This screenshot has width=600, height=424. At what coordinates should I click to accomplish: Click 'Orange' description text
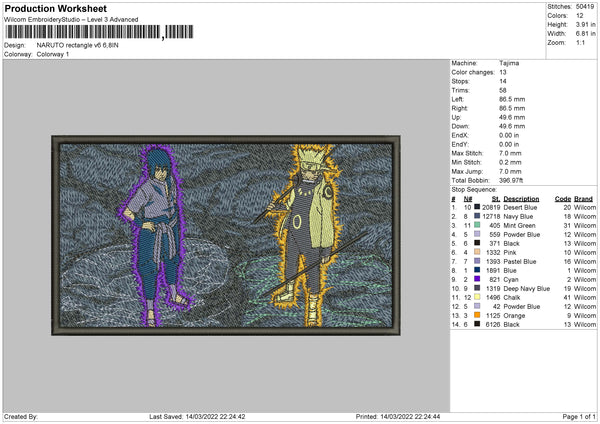pyautogui.click(x=514, y=315)
